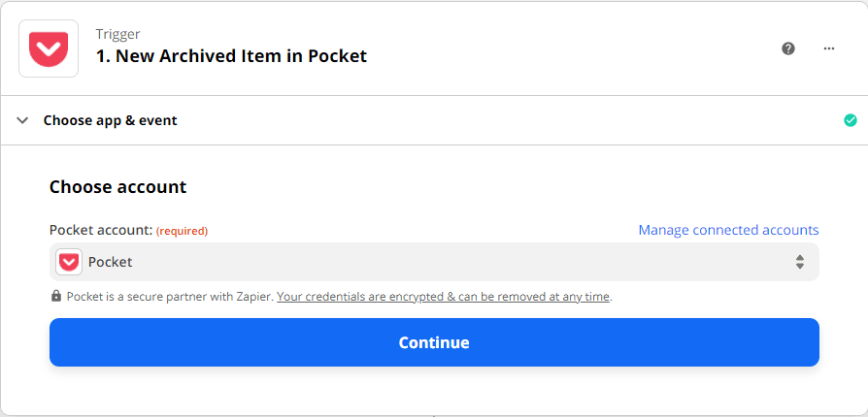Screen dimensions: 868x417
Task: Open the three-dot more options menu
Action: [x=829, y=48]
